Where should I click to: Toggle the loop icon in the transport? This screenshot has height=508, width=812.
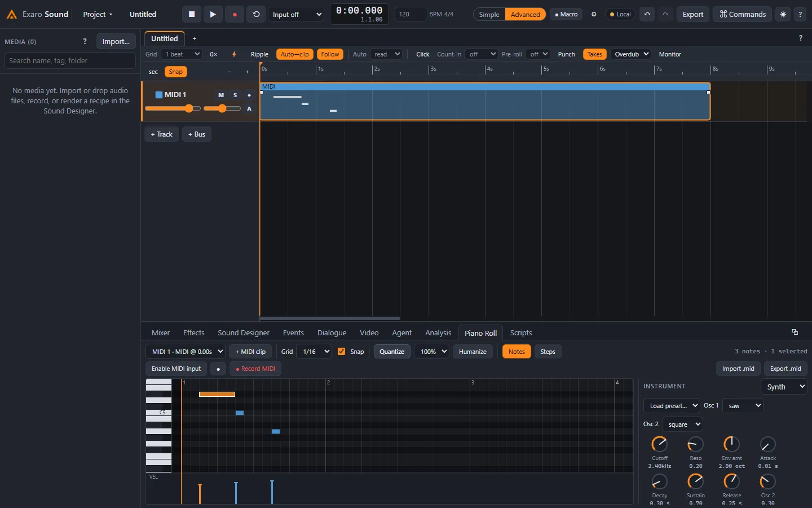point(256,14)
